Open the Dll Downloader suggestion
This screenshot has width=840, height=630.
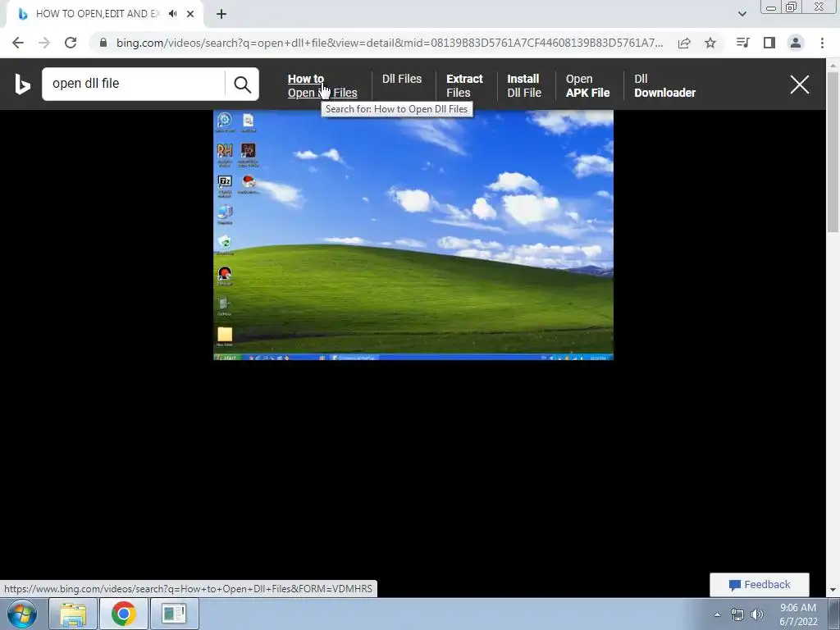tap(664, 85)
